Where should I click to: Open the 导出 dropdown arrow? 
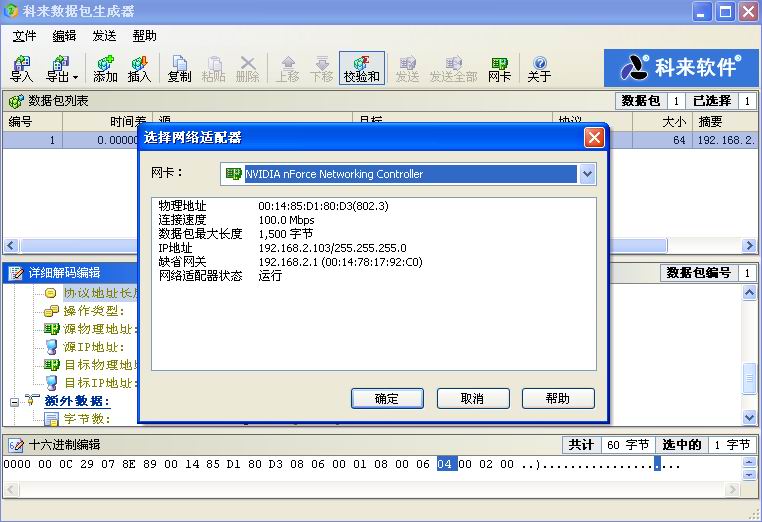75,77
